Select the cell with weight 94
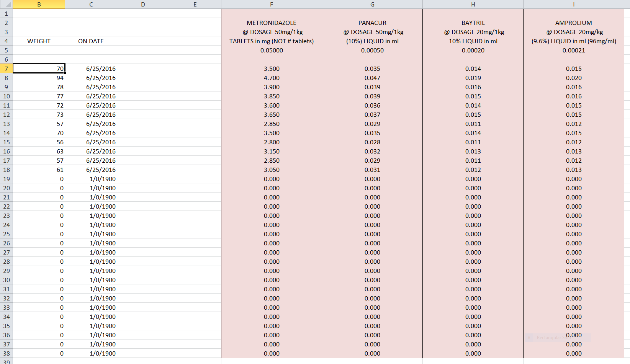Screen dimensions: 630x364 pos(39,78)
